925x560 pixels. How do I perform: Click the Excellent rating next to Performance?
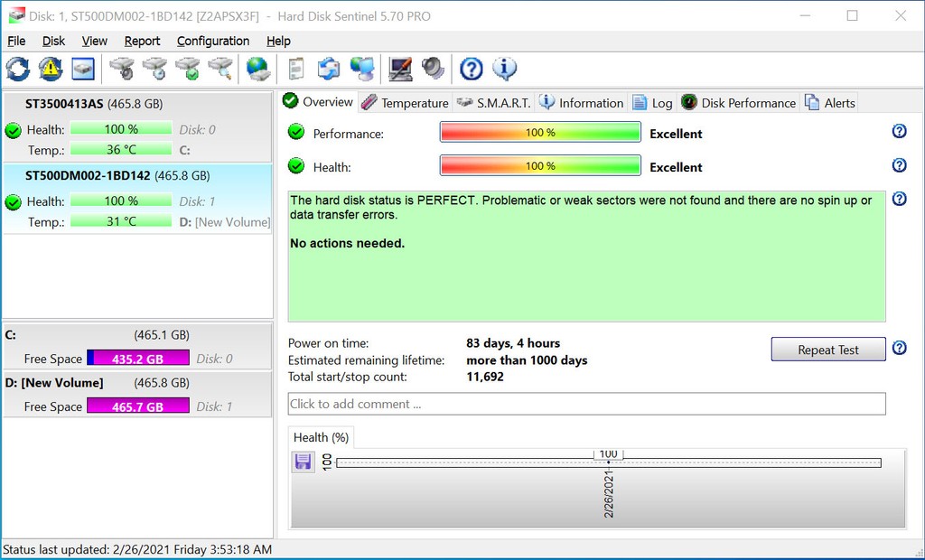click(676, 134)
